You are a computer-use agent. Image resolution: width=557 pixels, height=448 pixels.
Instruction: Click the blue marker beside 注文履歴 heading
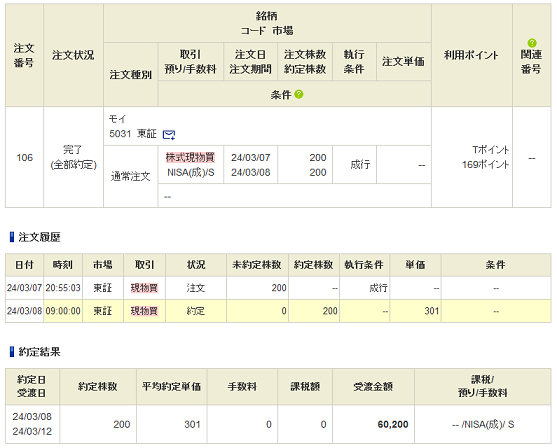coord(12,237)
